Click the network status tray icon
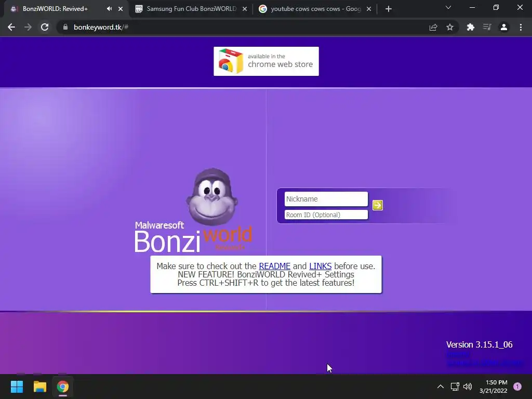 pos(455,387)
